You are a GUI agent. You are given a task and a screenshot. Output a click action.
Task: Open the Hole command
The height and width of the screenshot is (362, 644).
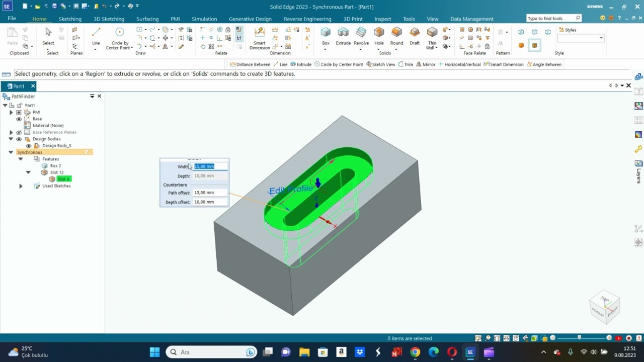click(379, 36)
